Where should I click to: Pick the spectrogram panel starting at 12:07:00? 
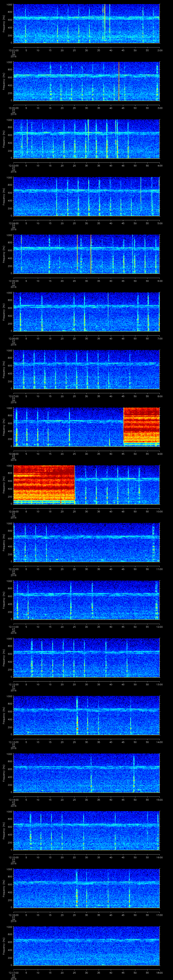pyautogui.click(x=86, y=370)
